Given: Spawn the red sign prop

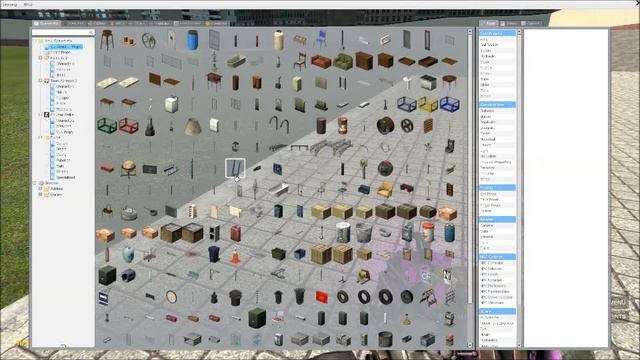Looking at the screenshot, I should (x=322, y=297).
